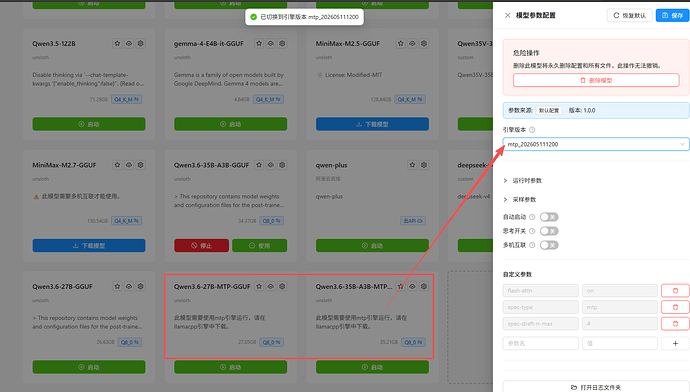Screen dimensions: 690x392
Task: Open gear settings for MiniMax-M2.5-GGUF
Action: coord(424,44)
